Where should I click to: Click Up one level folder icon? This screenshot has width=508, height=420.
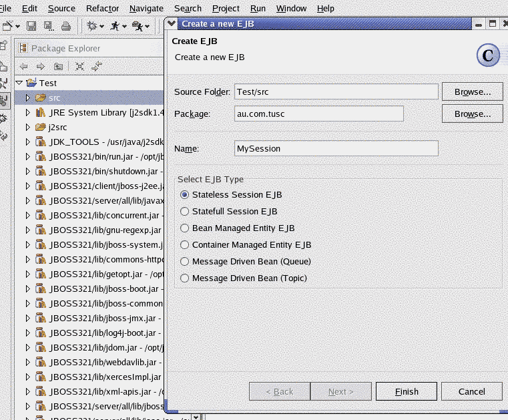point(58,66)
